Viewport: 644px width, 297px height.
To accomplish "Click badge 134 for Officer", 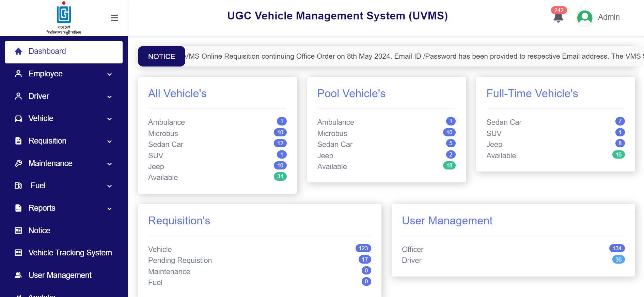I will [x=617, y=249].
